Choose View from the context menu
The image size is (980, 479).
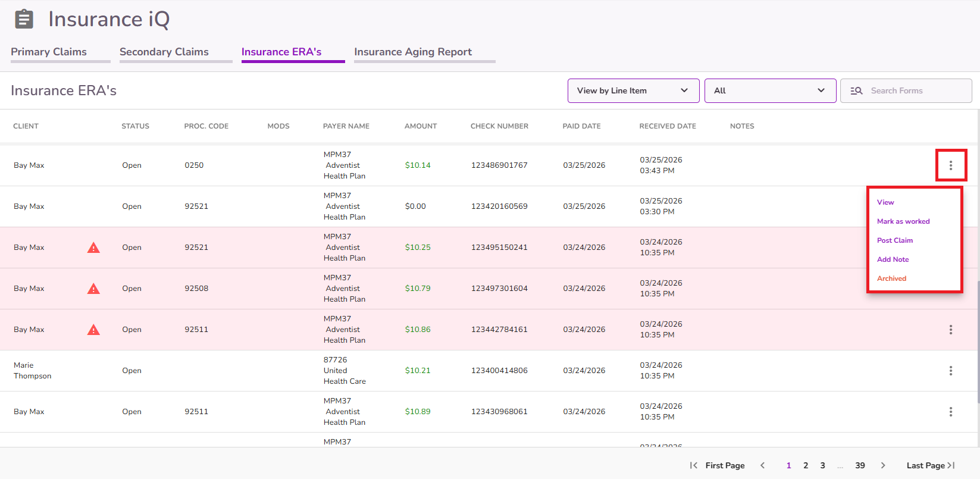[x=885, y=202]
